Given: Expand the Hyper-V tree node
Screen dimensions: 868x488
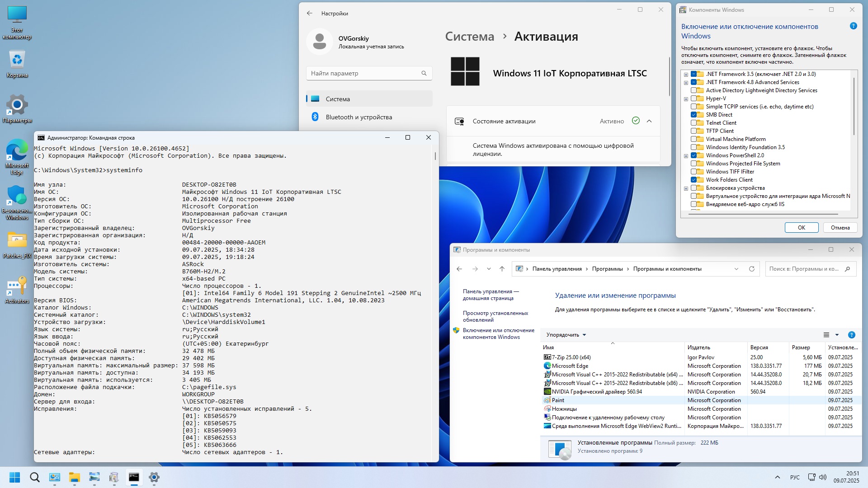Looking at the screenshot, I should click(x=686, y=99).
